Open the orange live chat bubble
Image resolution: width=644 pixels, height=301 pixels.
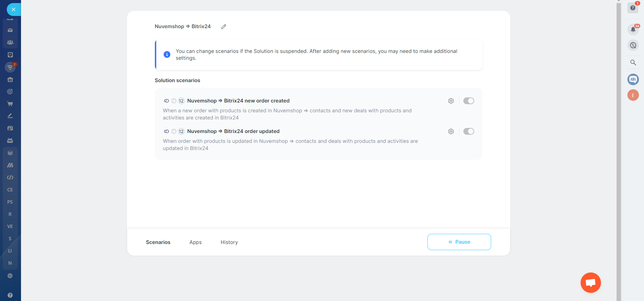pos(590,283)
